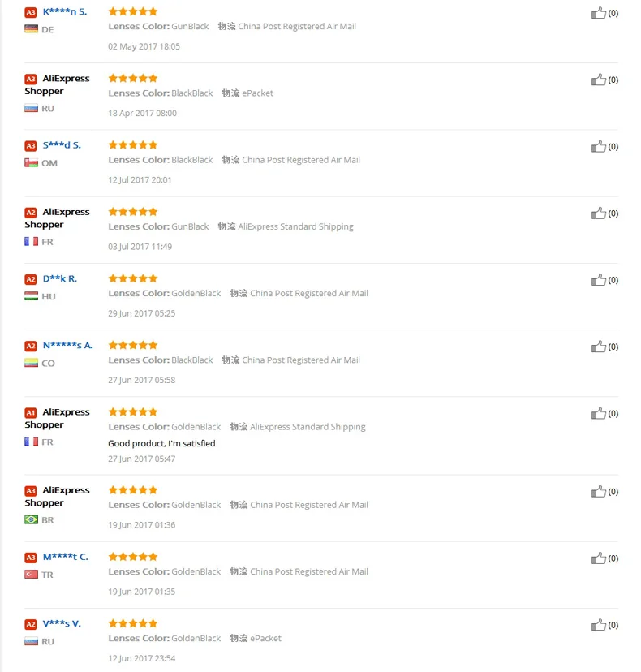Click the M****t C. username
641x672 pixels.
click(x=65, y=557)
